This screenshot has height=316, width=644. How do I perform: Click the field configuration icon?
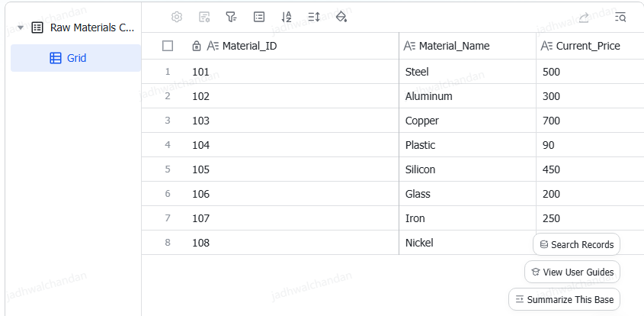(x=204, y=17)
